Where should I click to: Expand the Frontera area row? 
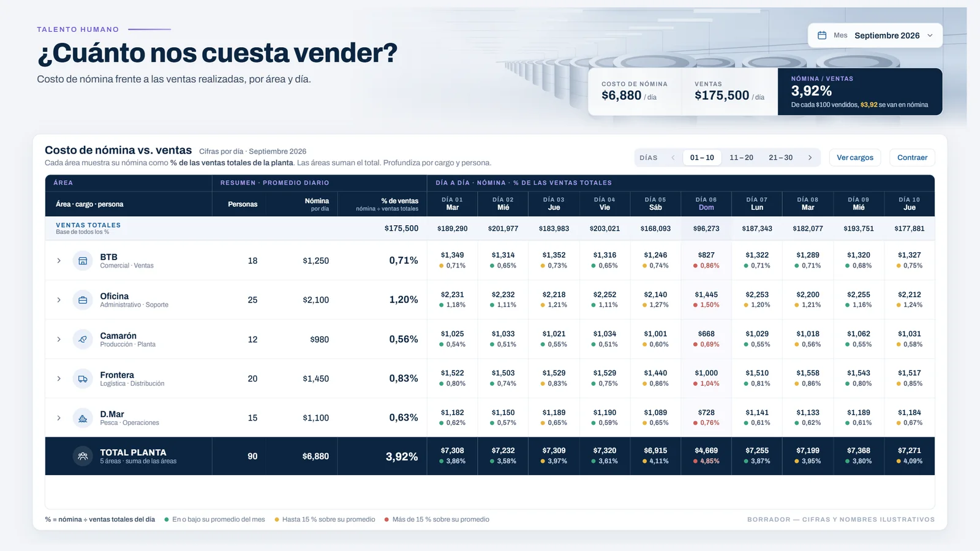coord(59,379)
